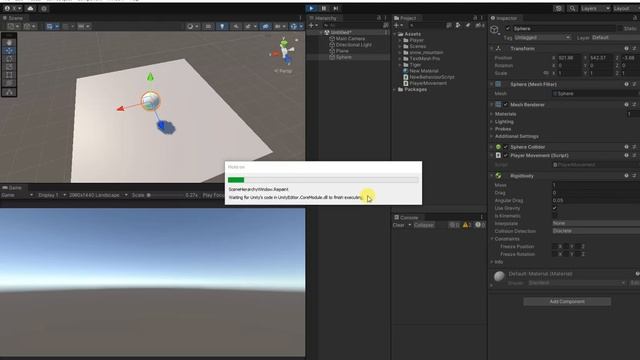Select Sphere in Hierarchy

[x=343, y=57]
